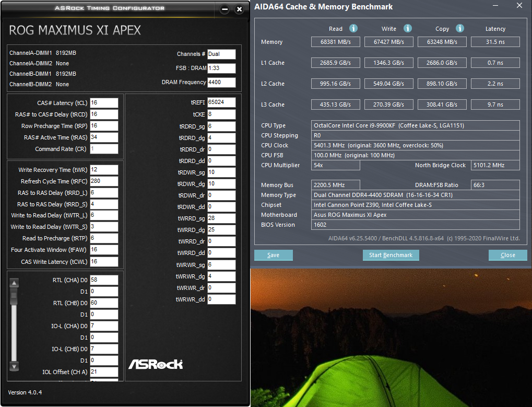The width and height of the screenshot is (532, 407).
Task: Select the CAS Write Latency (tCWL) field
Action: tap(104, 262)
